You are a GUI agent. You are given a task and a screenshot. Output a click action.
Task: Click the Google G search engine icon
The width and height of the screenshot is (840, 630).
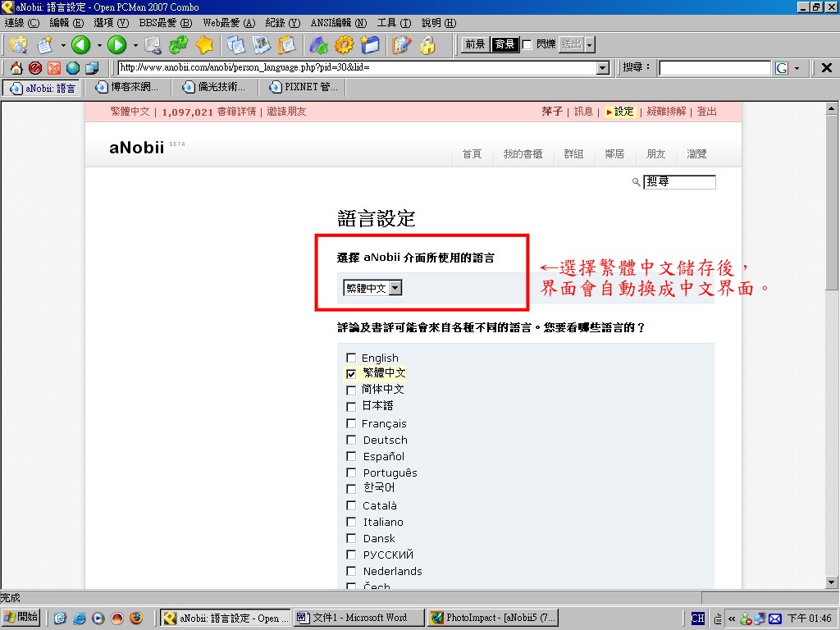tap(782, 68)
